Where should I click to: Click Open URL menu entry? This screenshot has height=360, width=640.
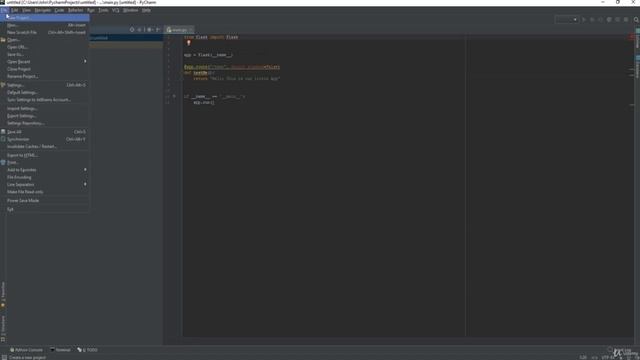click(44, 47)
